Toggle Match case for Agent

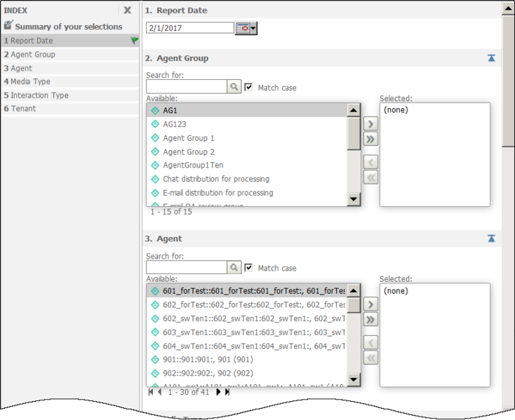tap(248, 268)
